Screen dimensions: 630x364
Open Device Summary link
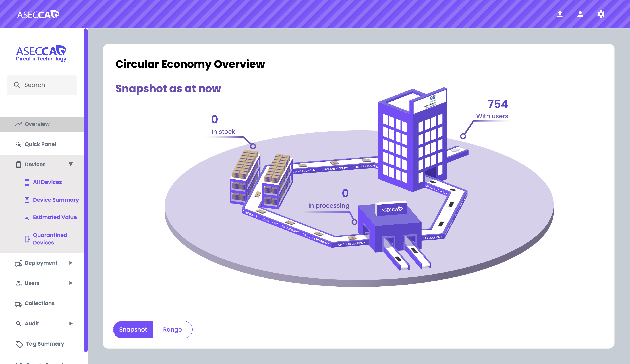(56, 200)
